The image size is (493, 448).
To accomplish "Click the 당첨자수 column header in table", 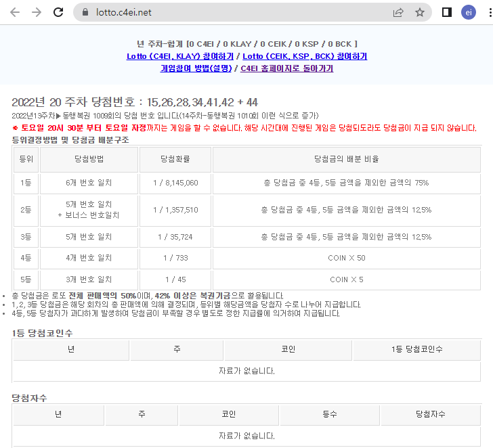I will (431, 415).
